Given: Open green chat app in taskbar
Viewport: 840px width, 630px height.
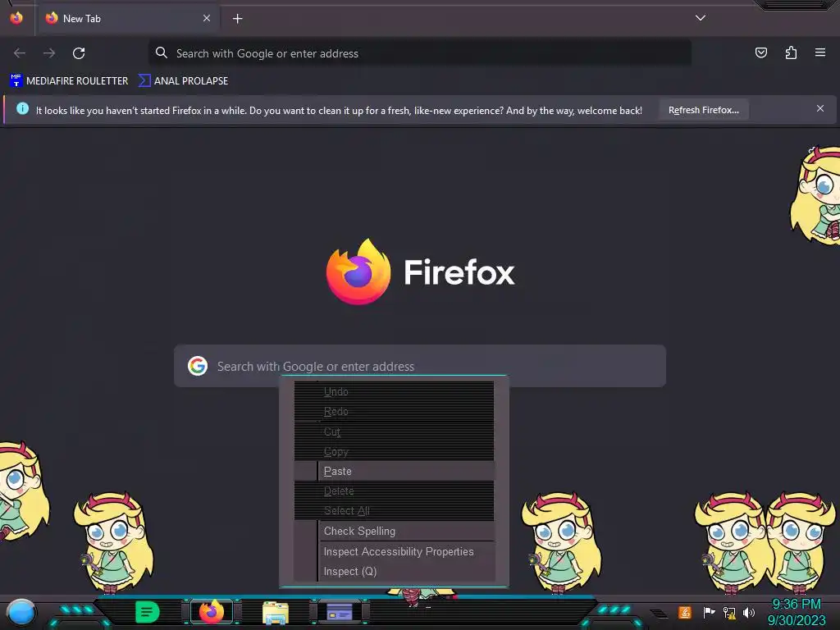Looking at the screenshot, I should point(147,612).
